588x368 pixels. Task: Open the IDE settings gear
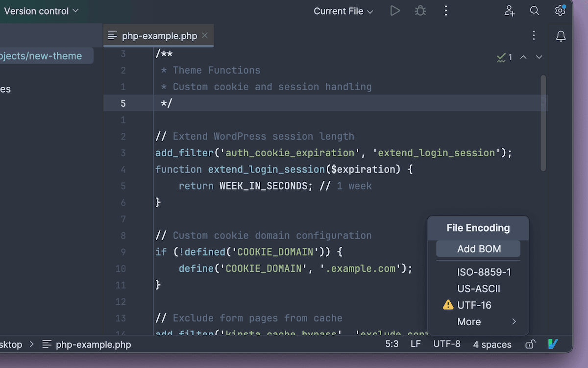[560, 10]
